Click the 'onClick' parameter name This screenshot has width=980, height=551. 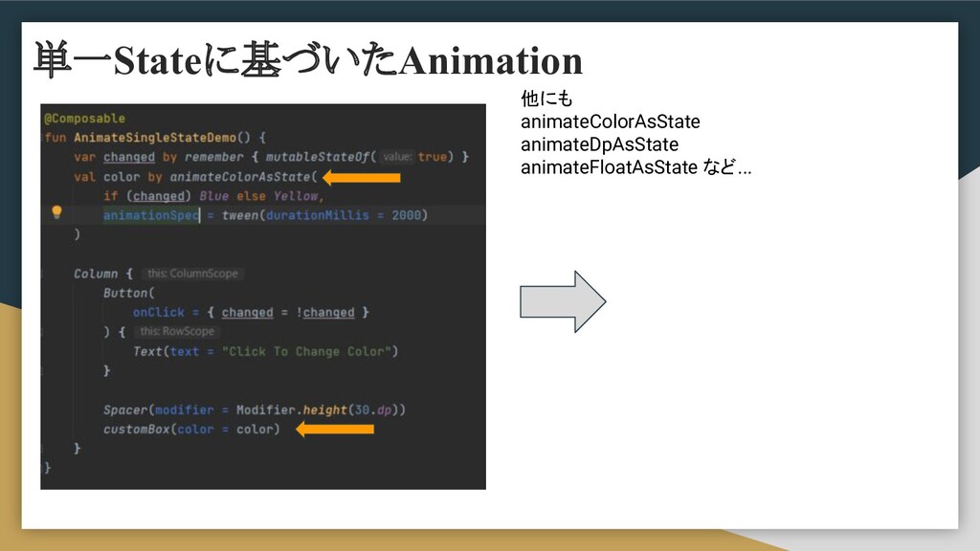click(158, 313)
